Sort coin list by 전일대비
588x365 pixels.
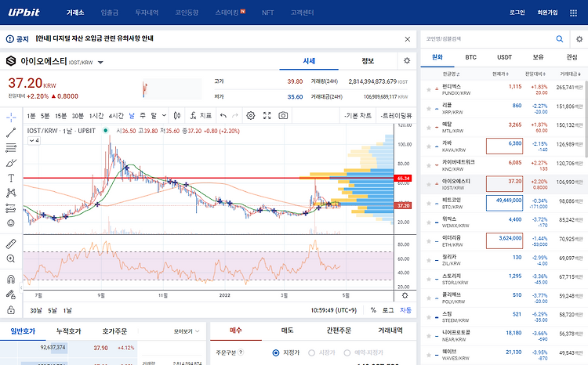tap(535, 74)
